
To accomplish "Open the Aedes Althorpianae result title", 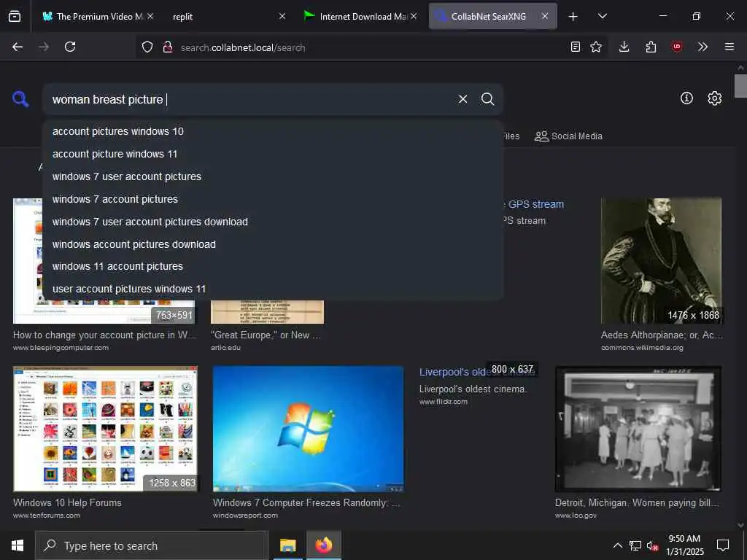I will point(662,335).
